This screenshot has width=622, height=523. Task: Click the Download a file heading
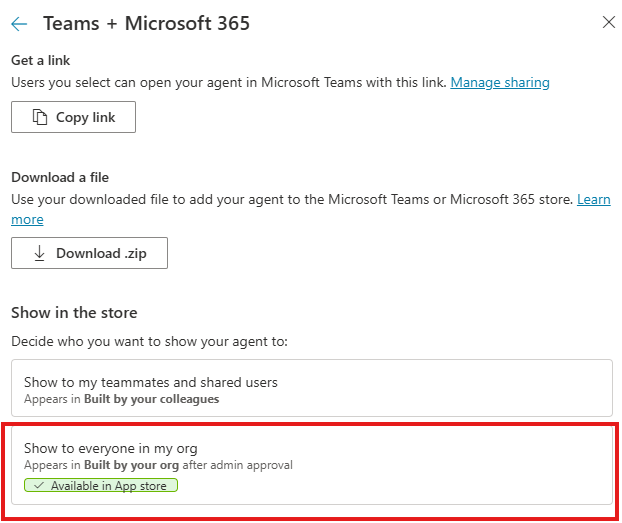pos(60,177)
